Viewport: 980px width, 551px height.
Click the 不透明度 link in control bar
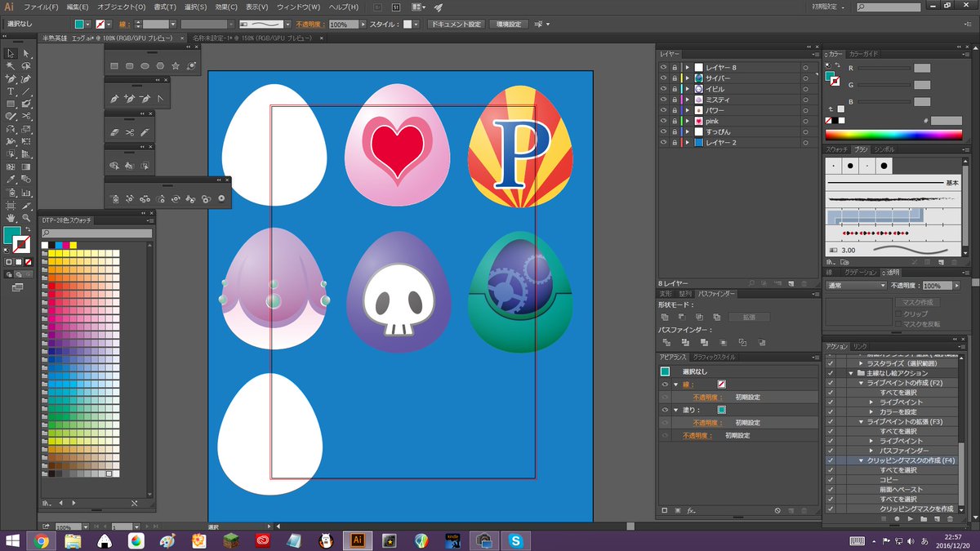[x=309, y=24]
